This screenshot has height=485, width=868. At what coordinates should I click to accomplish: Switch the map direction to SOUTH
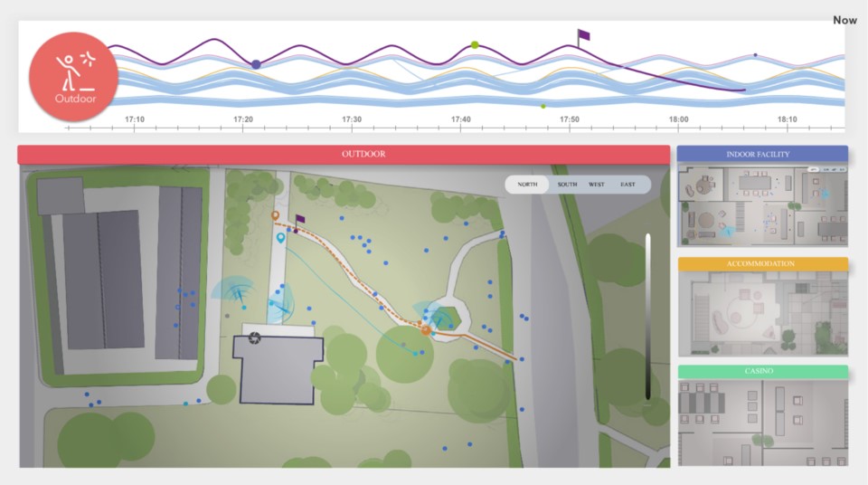coord(567,185)
